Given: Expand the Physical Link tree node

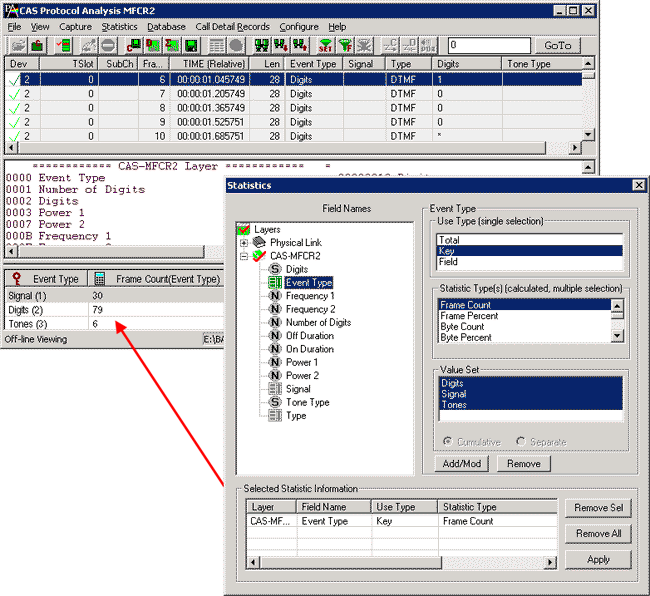Looking at the screenshot, I should [x=244, y=243].
